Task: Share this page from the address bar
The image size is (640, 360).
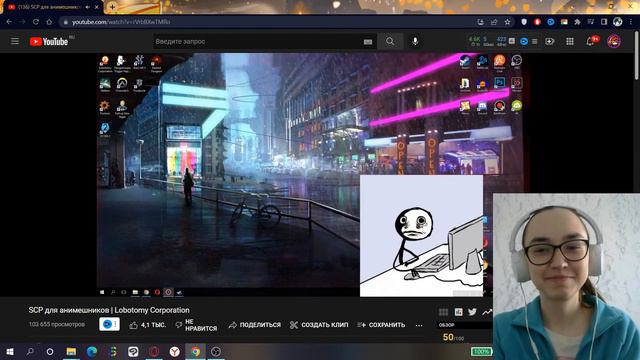Action: (494, 22)
